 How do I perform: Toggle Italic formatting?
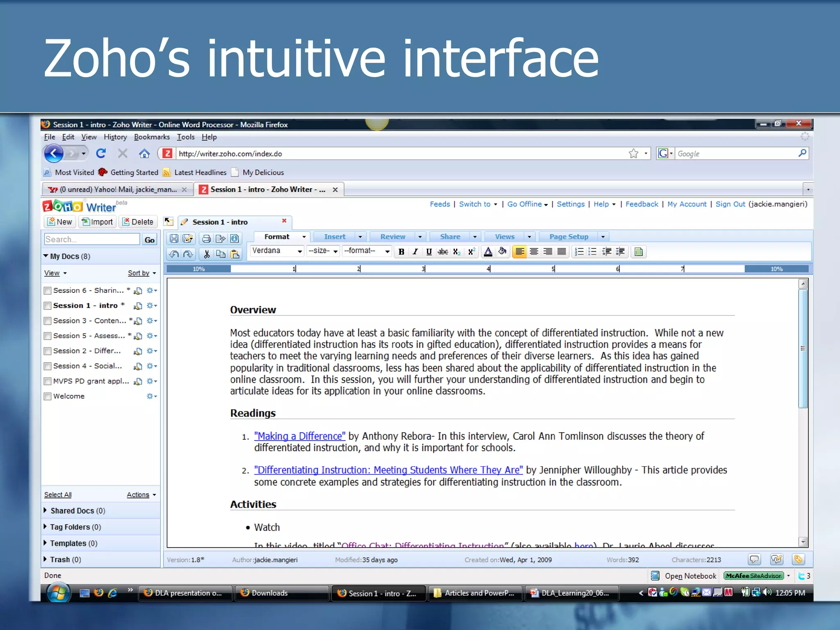pos(415,252)
